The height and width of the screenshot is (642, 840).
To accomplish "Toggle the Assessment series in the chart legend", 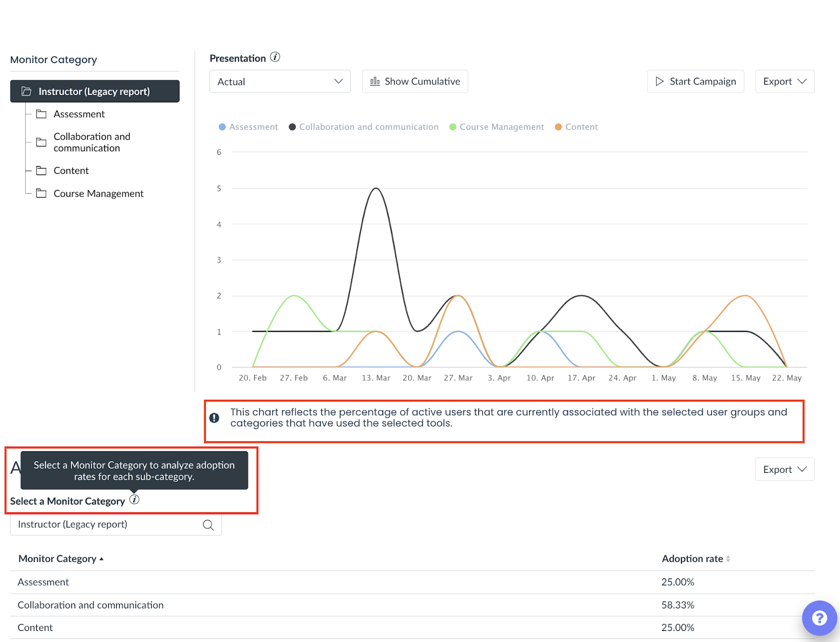I will coord(248,127).
